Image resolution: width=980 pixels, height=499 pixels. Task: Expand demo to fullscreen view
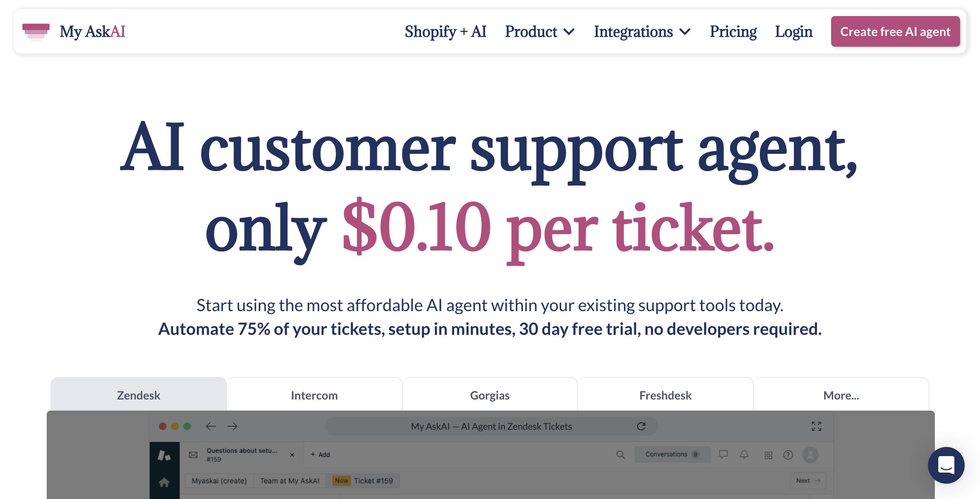coord(816,426)
